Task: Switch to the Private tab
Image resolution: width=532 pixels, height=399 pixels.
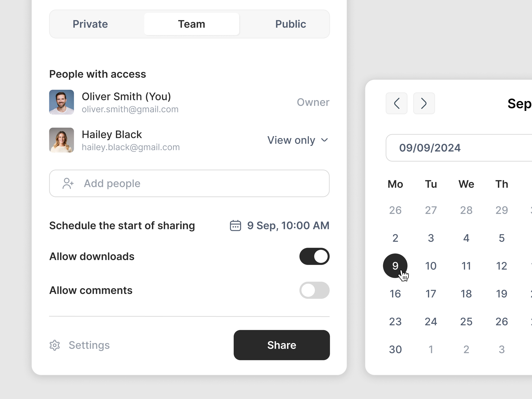Action: (90, 24)
